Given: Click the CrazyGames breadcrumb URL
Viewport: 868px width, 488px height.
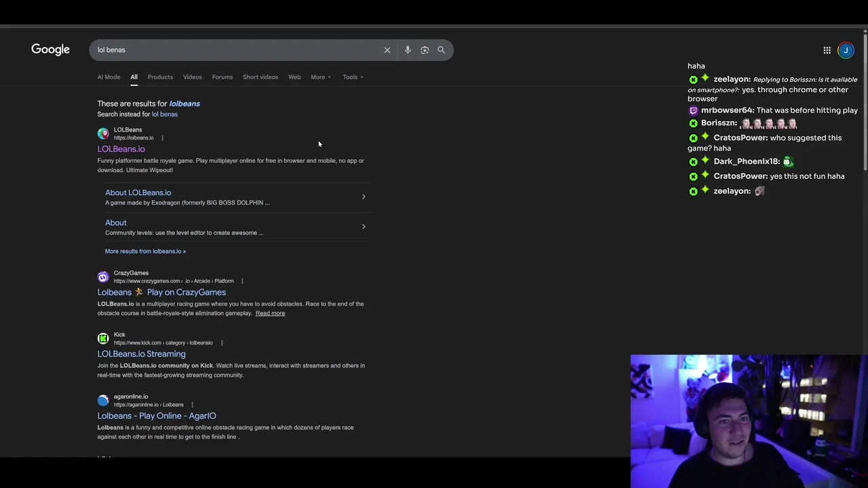Looking at the screenshot, I should 174,281.
